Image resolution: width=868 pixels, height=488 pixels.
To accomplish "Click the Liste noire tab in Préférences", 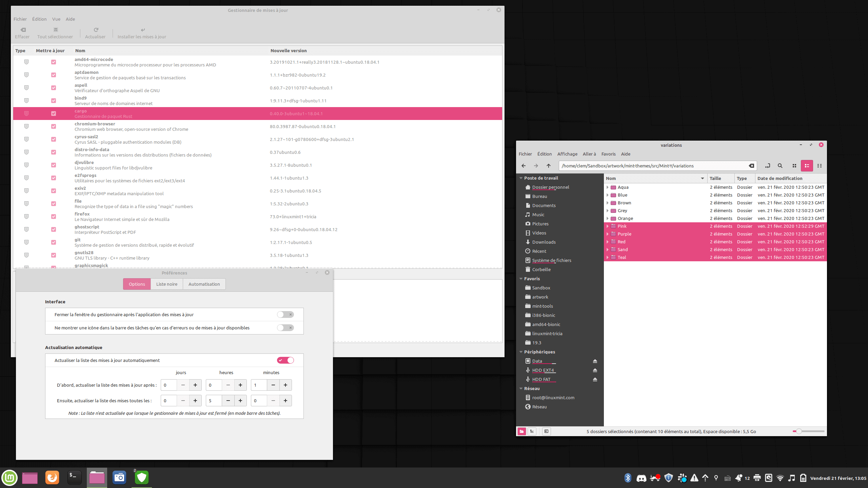I will [x=167, y=284].
